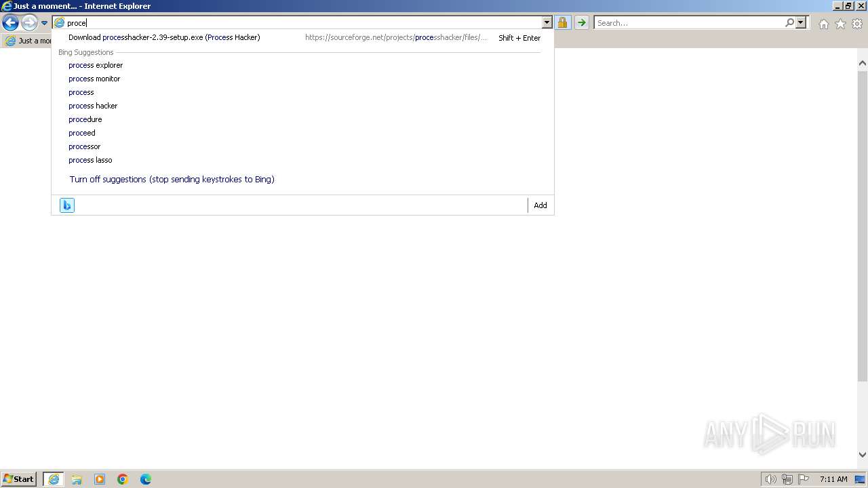The image size is (868, 488).
Task: Open the Tools gear icon
Action: tap(857, 24)
